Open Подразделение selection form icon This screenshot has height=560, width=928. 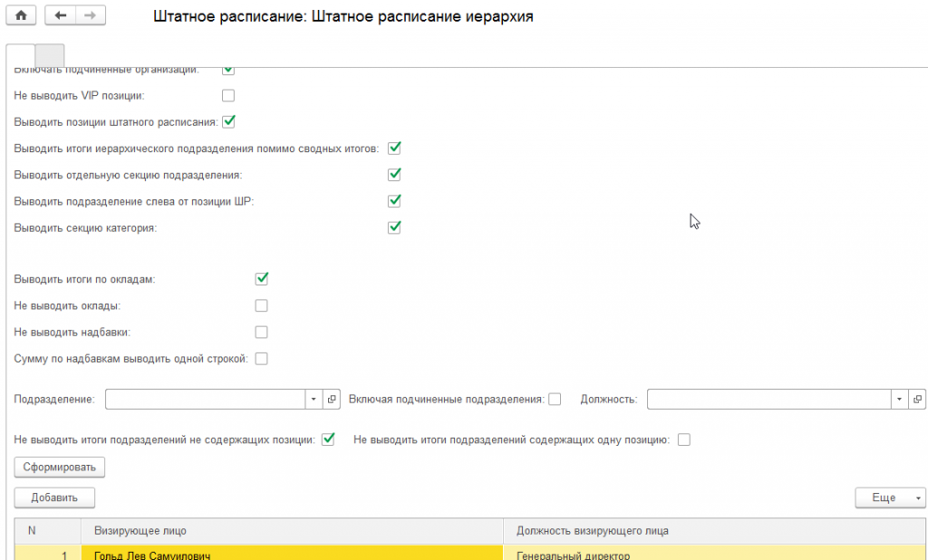[x=332, y=399]
